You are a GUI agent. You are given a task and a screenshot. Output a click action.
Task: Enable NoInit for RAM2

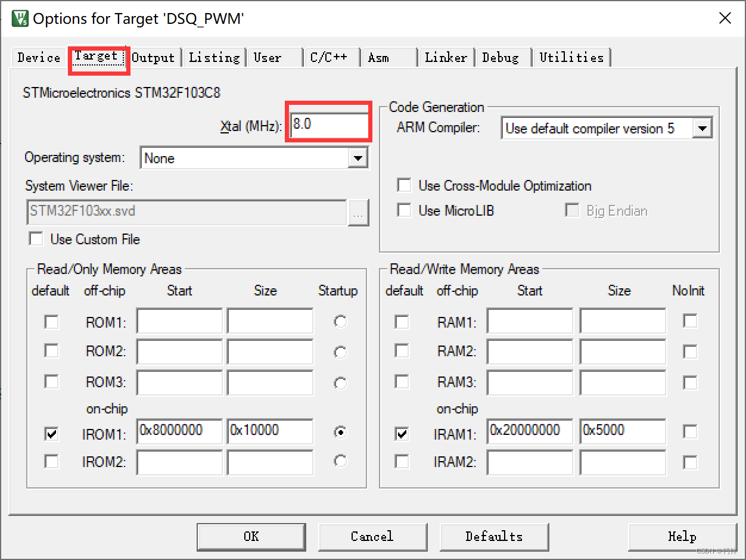point(690,351)
